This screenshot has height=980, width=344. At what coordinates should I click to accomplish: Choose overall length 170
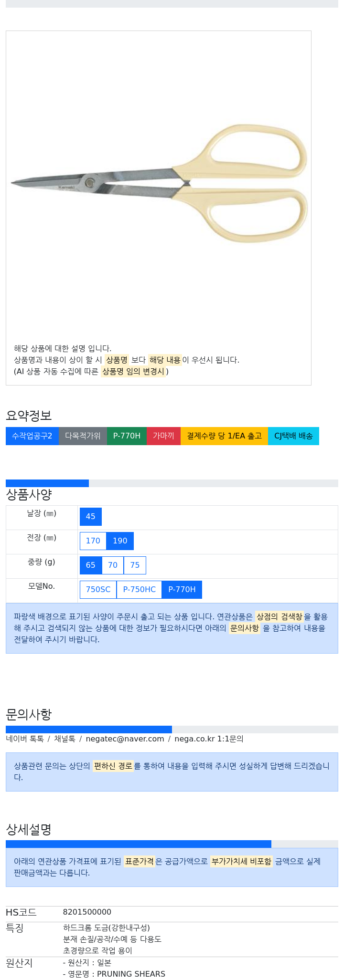coord(93,541)
